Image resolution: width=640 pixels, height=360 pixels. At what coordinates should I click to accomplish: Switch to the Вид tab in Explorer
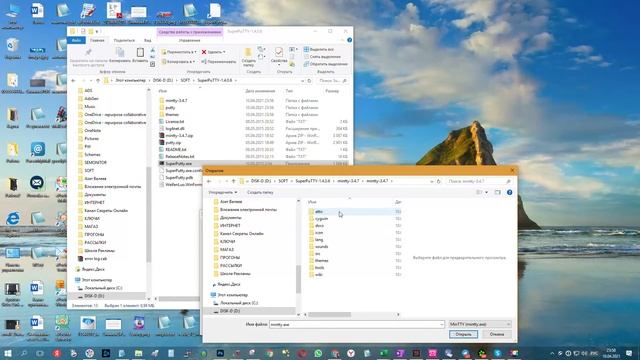click(x=147, y=40)
